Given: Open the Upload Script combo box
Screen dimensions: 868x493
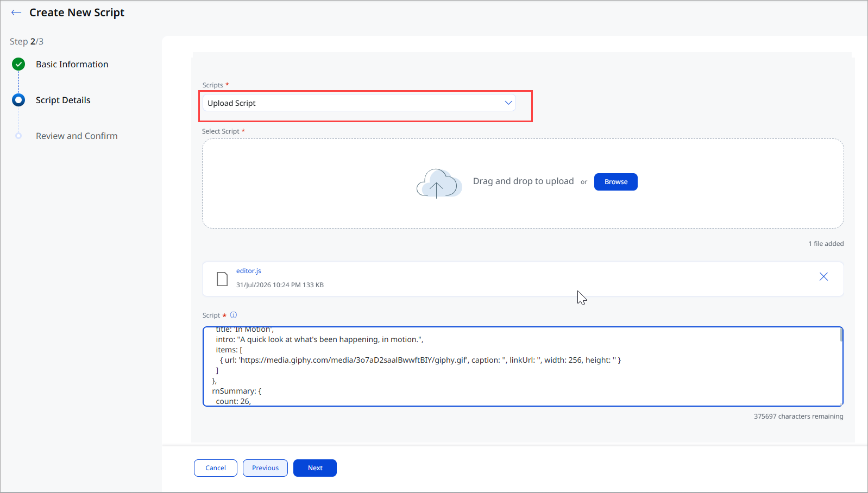Looking at the screenshot, I should coord(359,103).
